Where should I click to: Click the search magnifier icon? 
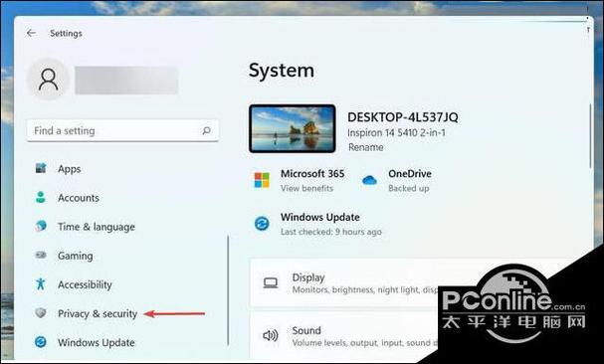(206, 130)
